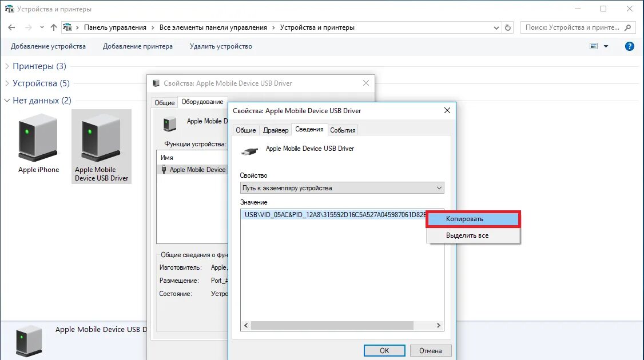Click Devices and Printers title bar icon
The width and height of the screenshot is (644, 360).
(x=9, y=9)
